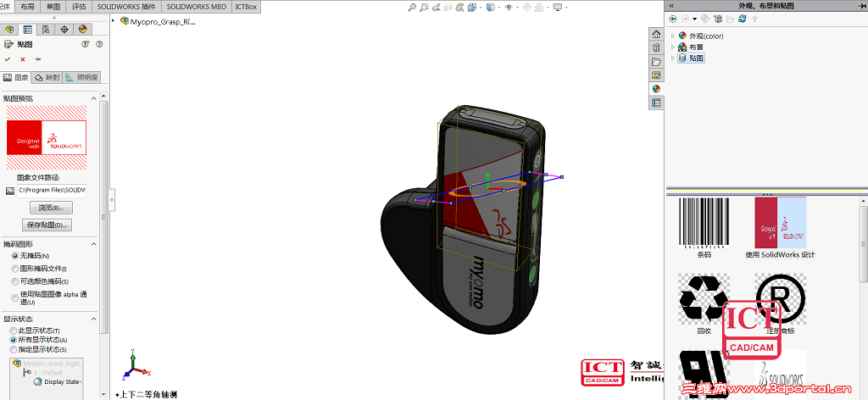
Task: Select Display State row in display states list
Action: click(x=58, y=381)
